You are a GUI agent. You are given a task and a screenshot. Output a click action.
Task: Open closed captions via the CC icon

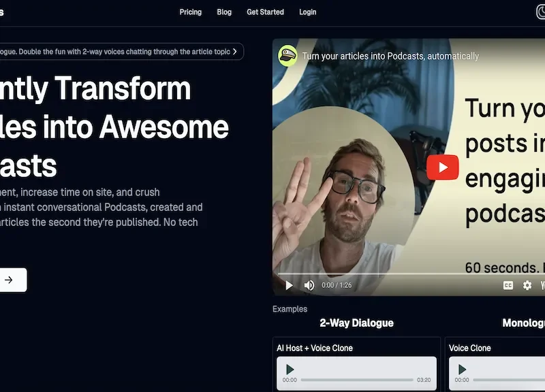508,285
